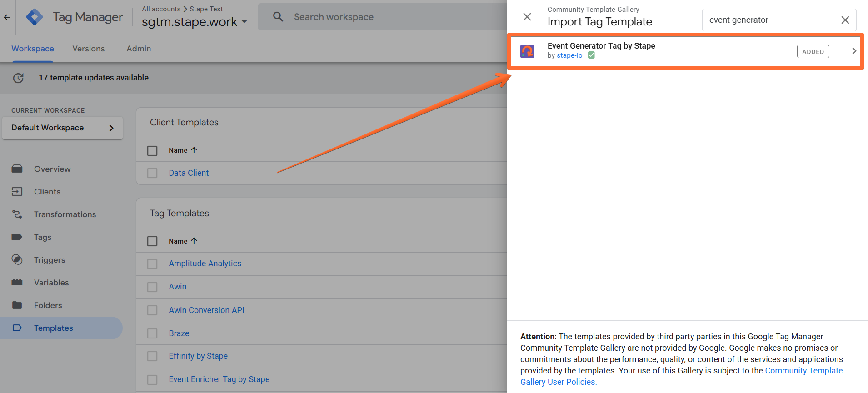Click the Search workspace field
Image resolution: width=868 pixels, height=393 pixels.
(382, 17)
